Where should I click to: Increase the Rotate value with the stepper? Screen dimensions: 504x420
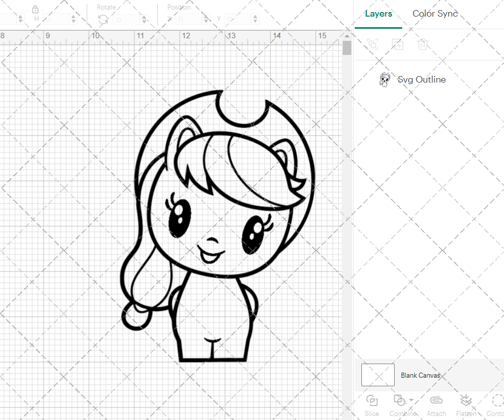[x=145, y=18]
